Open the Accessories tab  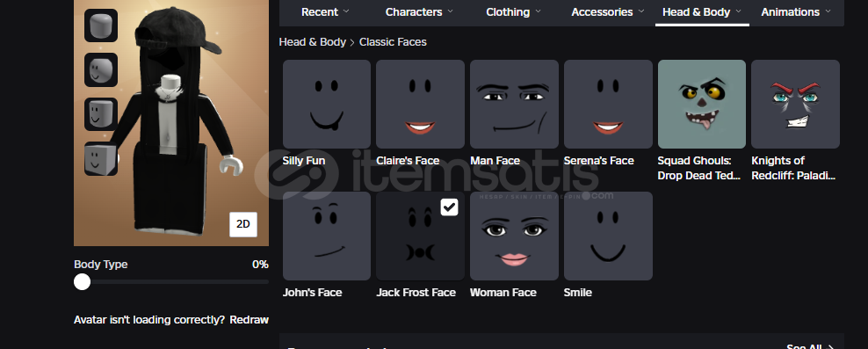(x=608, y=11)
